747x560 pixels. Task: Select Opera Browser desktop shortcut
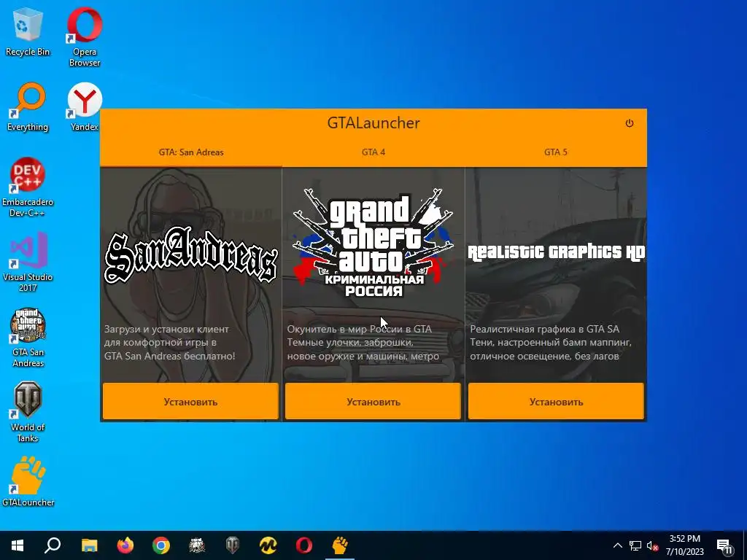click(85, 37)
